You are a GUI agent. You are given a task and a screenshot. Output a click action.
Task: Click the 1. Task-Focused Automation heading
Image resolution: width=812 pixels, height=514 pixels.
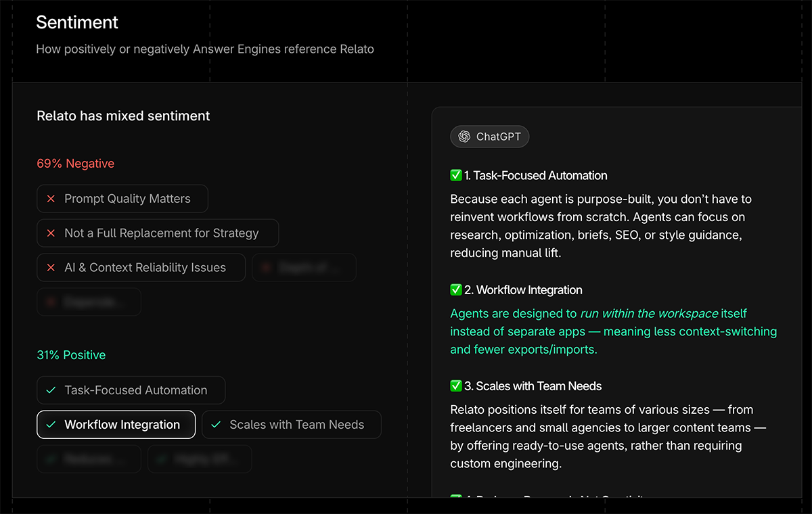coord(535,175)
